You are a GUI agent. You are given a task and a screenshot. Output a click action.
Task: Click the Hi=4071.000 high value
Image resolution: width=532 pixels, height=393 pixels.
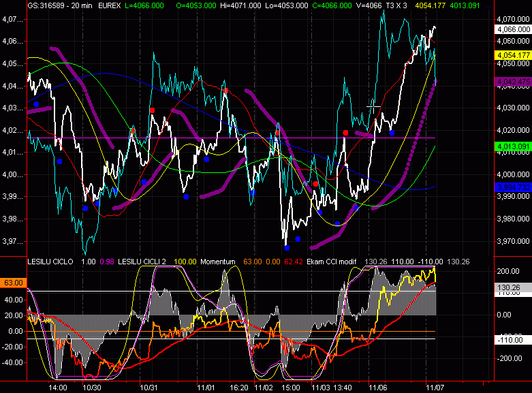[240, 5]
